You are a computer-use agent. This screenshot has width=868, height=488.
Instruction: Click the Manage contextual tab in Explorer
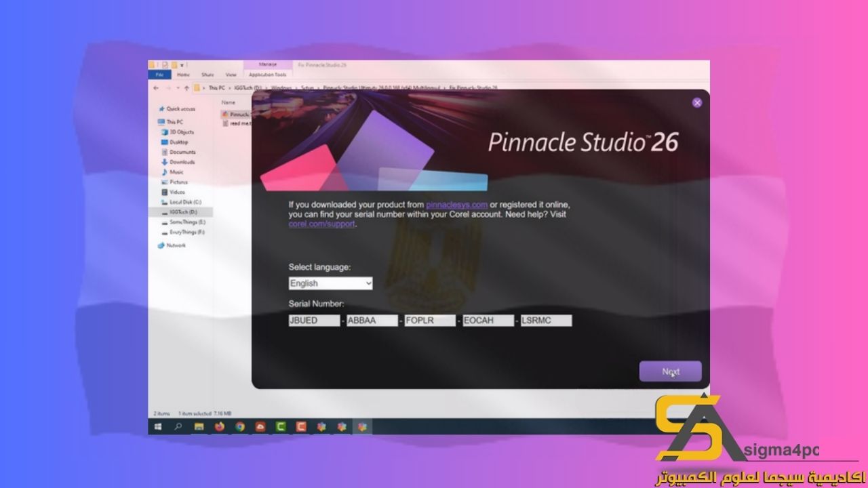[268, 65]
